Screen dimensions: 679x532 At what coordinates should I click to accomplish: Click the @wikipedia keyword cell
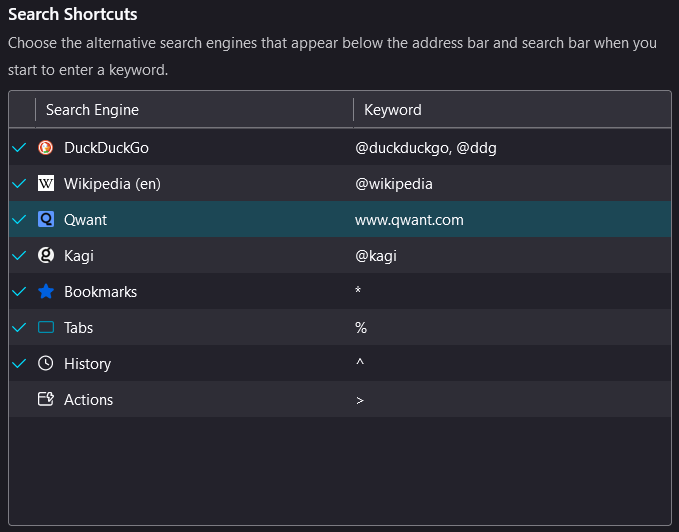(394, 184)
